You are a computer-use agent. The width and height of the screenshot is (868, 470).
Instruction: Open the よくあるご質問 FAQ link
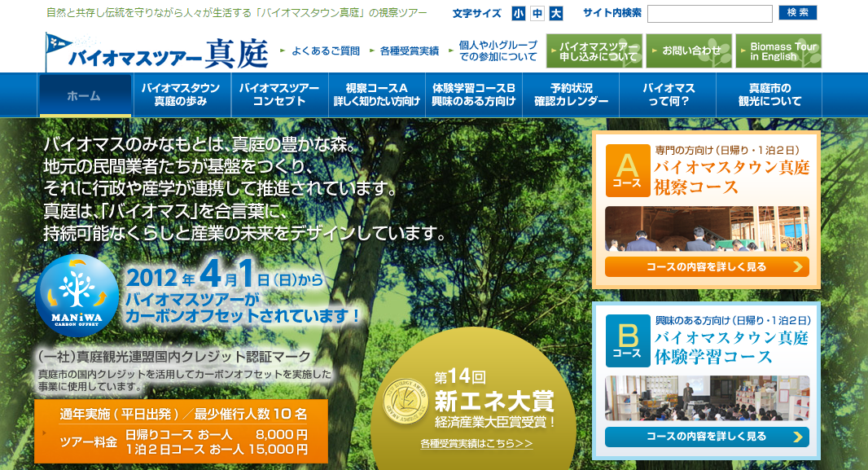click(326, 51)
